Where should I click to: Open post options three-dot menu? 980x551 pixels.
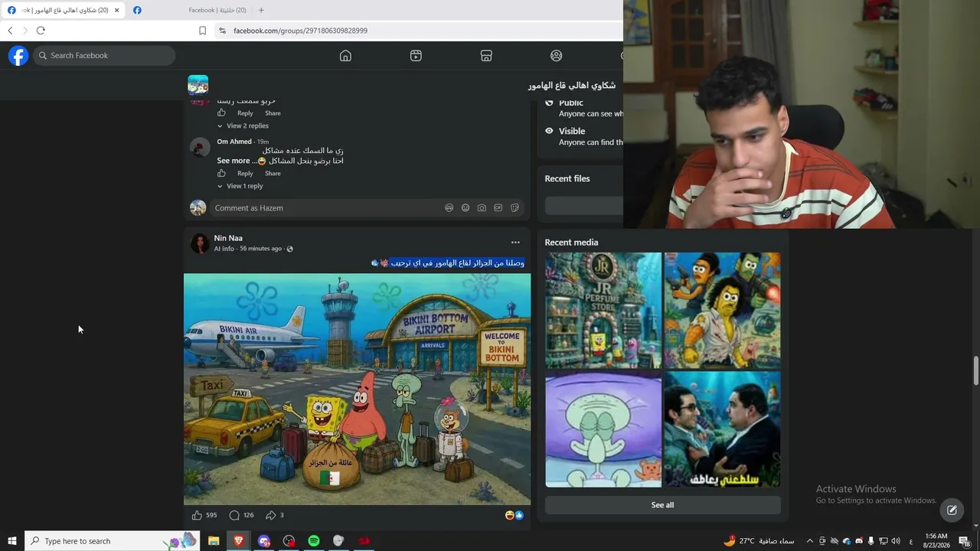(515, 243)
